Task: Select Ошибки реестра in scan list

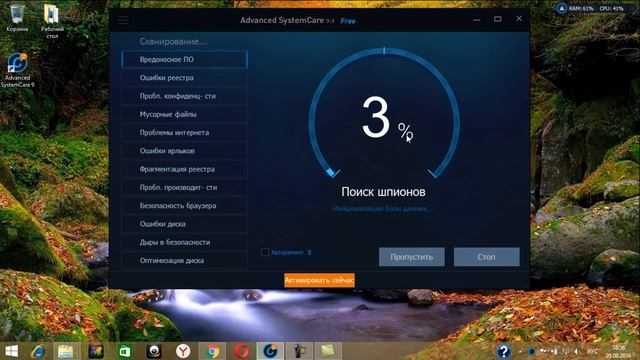Action: click(x=184, y=78)
